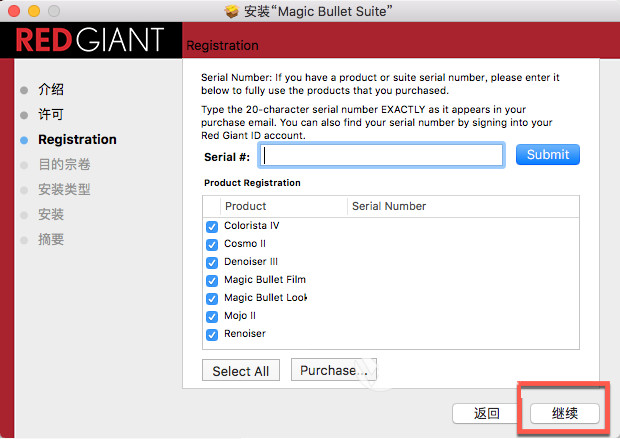The image size is (620, 439).
Task: Click the package icon in title bar
Action: coord(232,12)
